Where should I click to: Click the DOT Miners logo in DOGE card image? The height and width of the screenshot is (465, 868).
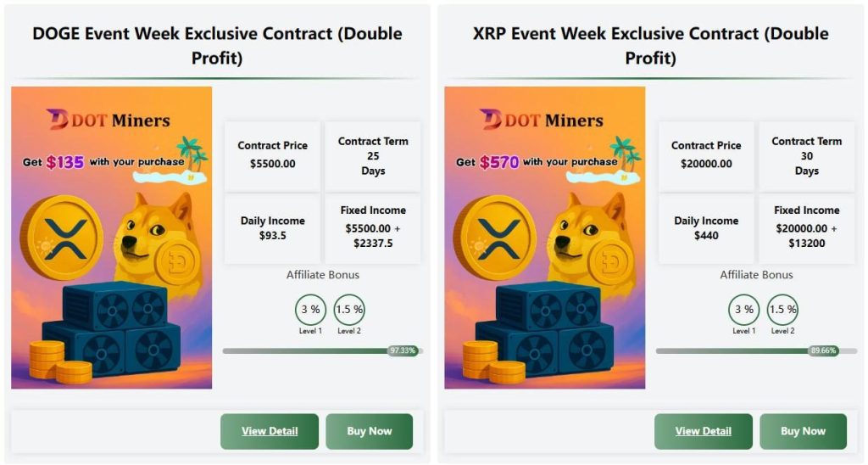[x=108, y=120]
